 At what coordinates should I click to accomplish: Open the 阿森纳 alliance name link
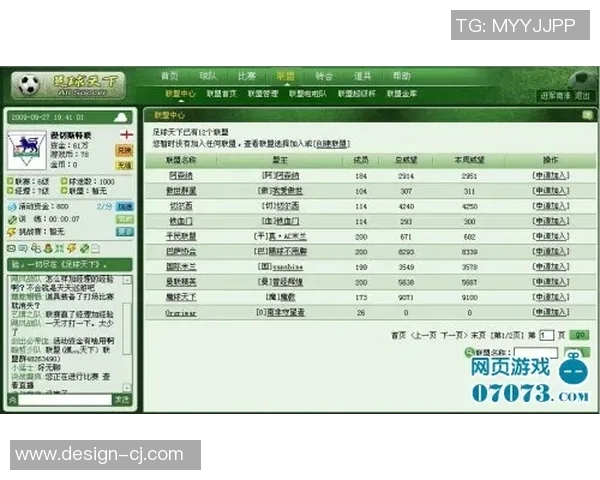click(181, 175)
